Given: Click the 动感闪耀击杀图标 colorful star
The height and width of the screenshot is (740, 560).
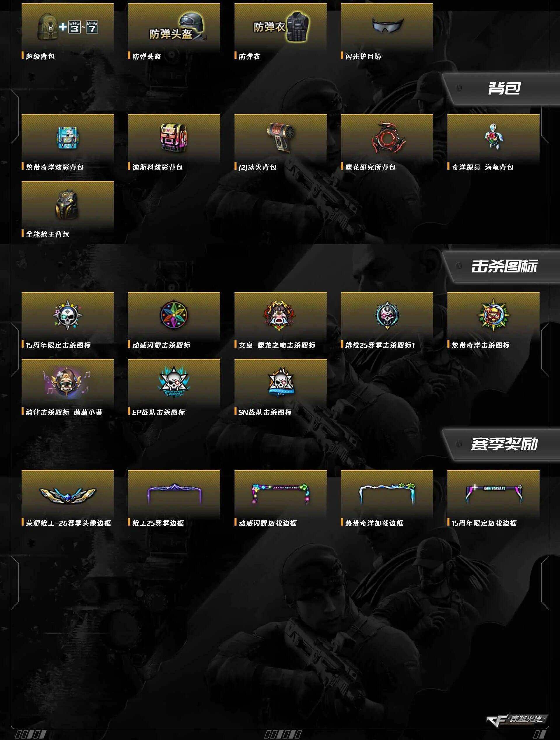Looking at the screenshot, I should pyautogui.click(x=174, y=315).
